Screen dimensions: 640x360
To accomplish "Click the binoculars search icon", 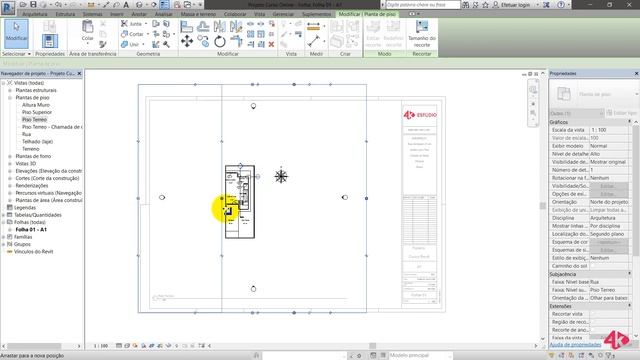I will click(x=466, y=5).
